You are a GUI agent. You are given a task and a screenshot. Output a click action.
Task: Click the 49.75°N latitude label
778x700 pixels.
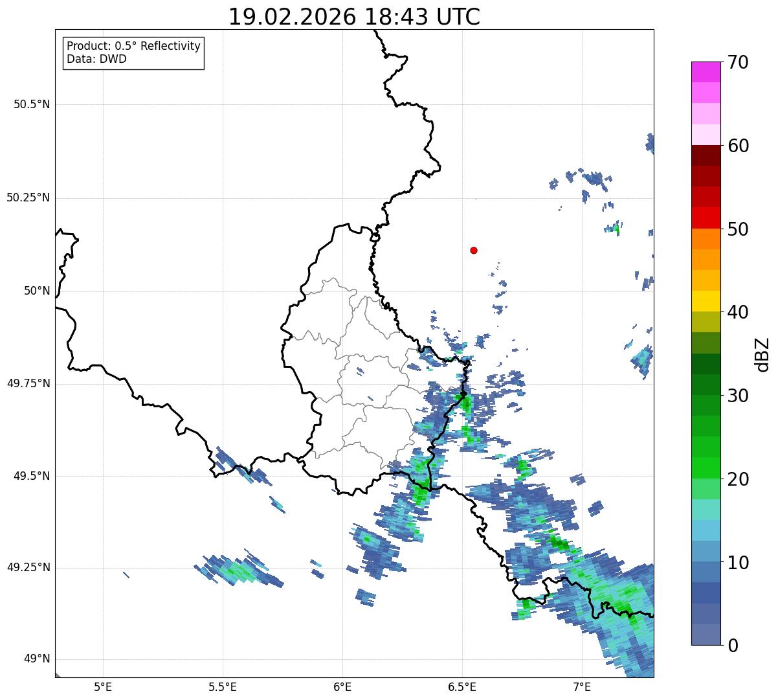pyautogui.click(x=28, y=383)
